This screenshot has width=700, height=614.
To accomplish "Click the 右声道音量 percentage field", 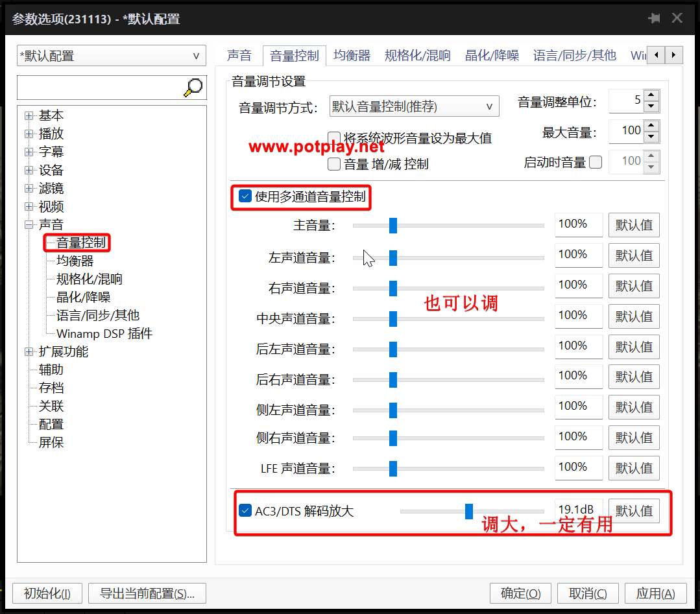I will (x=579, y=285).
